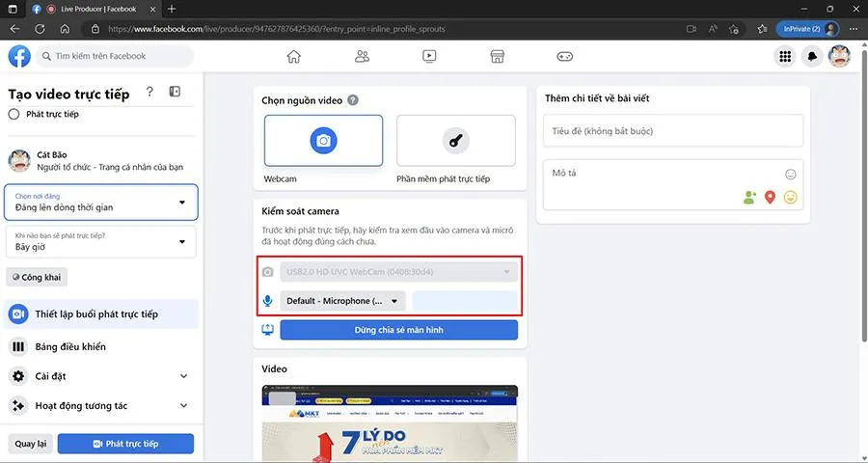Click the Tiêu đề (không bắt buộc) field
The height and width of the screenshot is (463, 868).
(673, 131)
